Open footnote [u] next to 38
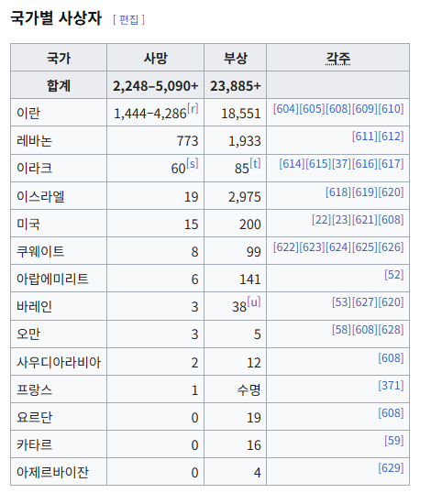 click(x=254, y=301)
